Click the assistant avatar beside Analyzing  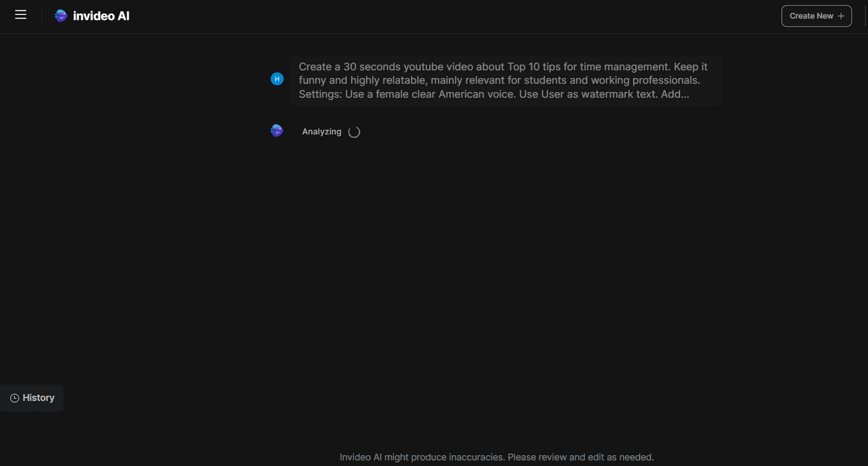coord(277,130)
